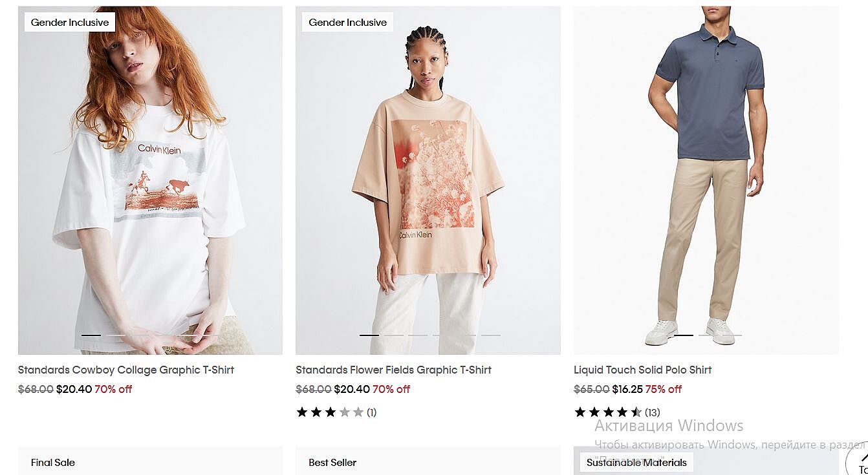
Task: Click Gender Inclusive badge on the Flower Fields photo
Action: pyautogui.click(x=347, y=22)
